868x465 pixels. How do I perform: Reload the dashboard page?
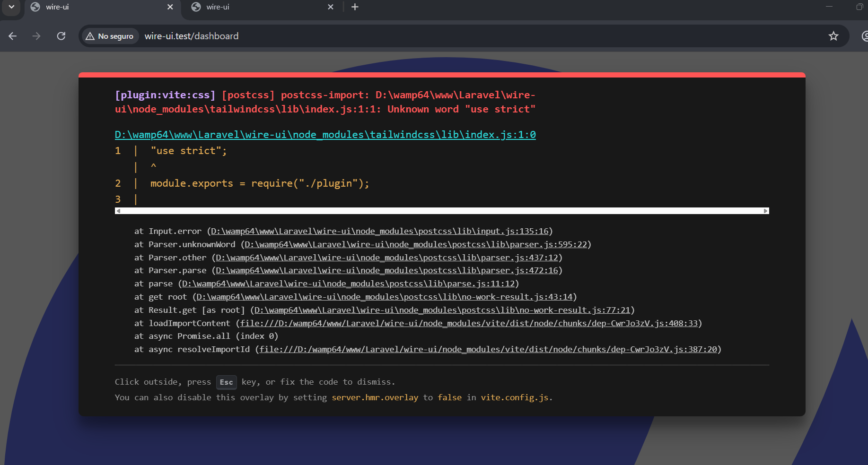pyautogui.click(x=61, y=36)
